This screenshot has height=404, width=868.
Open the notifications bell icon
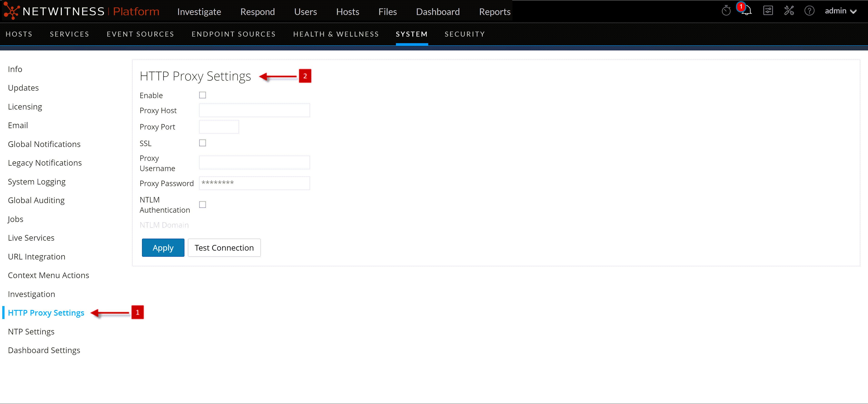747,11
